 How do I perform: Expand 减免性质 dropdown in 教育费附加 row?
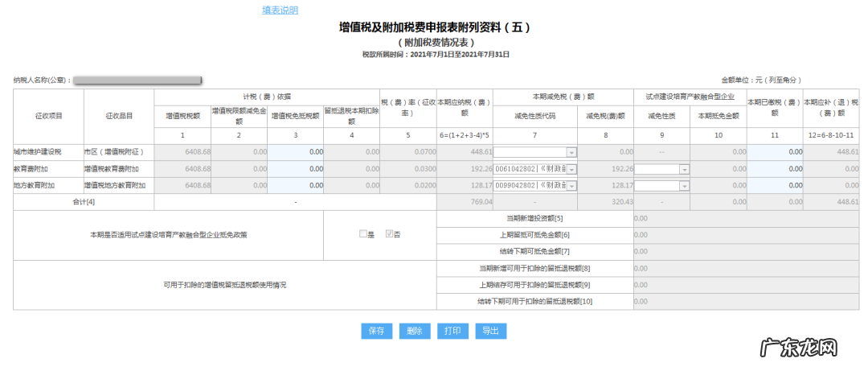(x=684, y=169)
